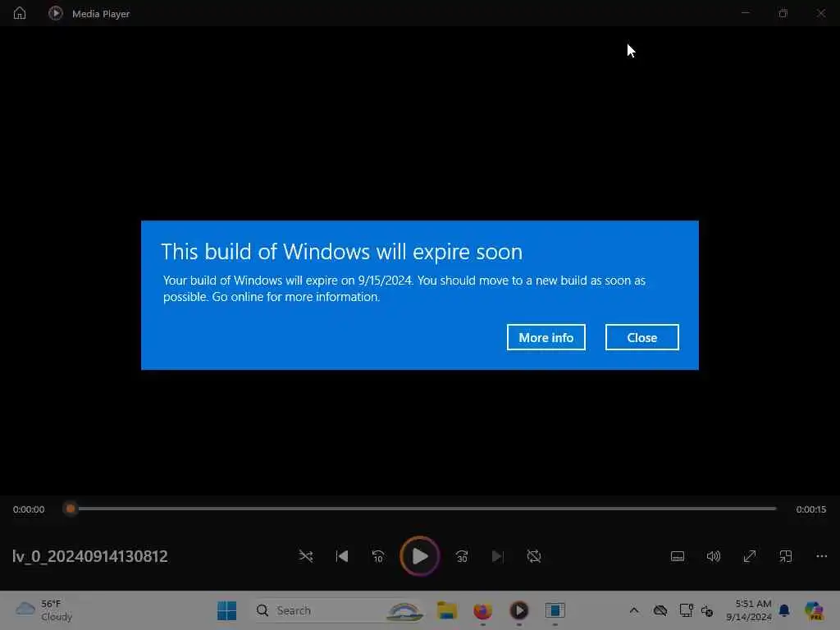
Task: Click total duration 0:00:15
Action: [810, 509]
